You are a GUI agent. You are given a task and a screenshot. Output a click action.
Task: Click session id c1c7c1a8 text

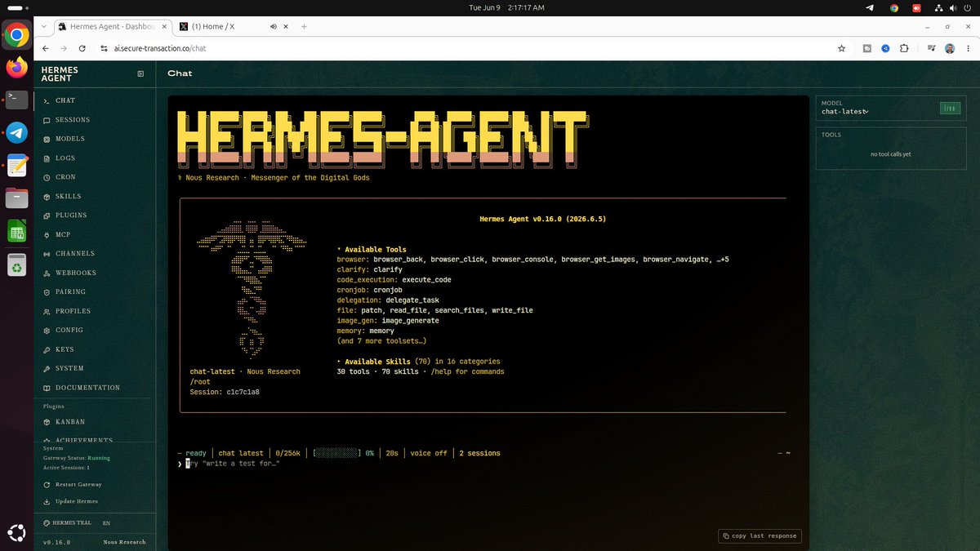pyautogui.click(x=243, y=392)
